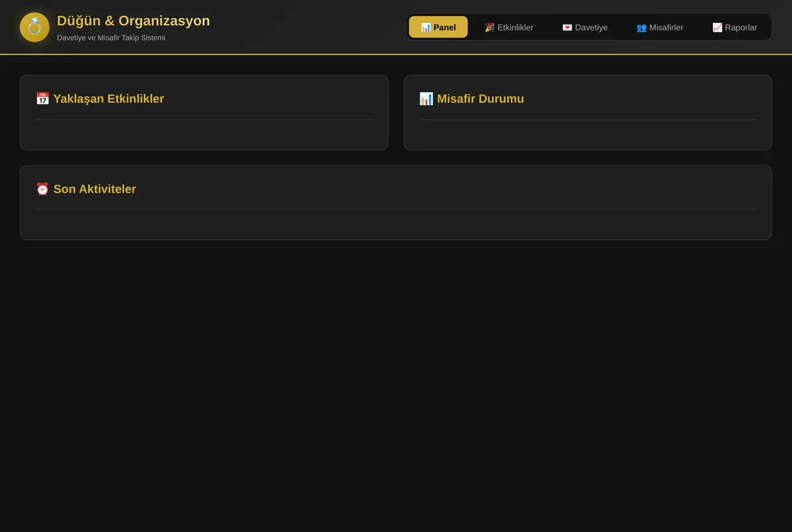
Task: Click the Davetiye ve Misafir Takip Sistemi subtitle
Action: coord(111,38)
